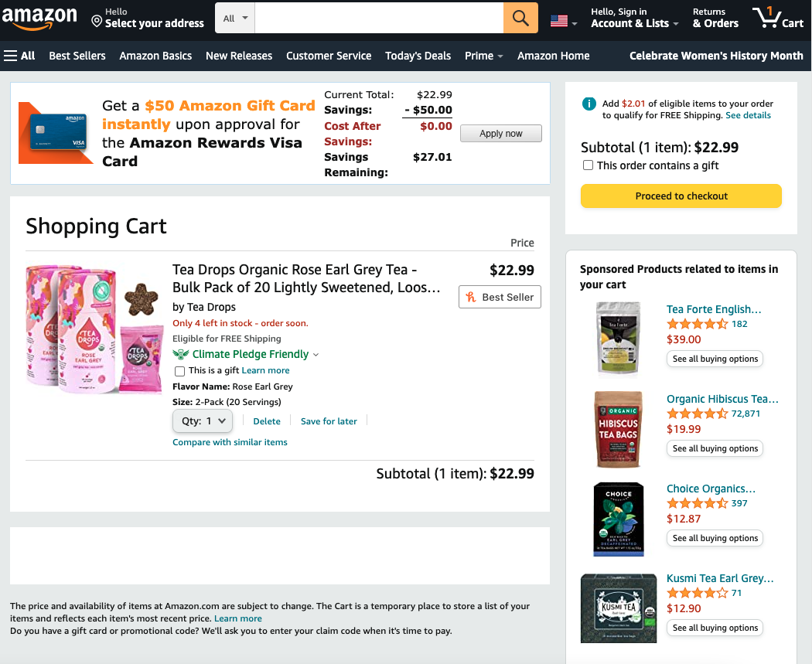The height and width of the screenshot is (664, 812).
Task: Click the Climate Pledge Friendly leaf icon
Action: click(x=181, y=355)
